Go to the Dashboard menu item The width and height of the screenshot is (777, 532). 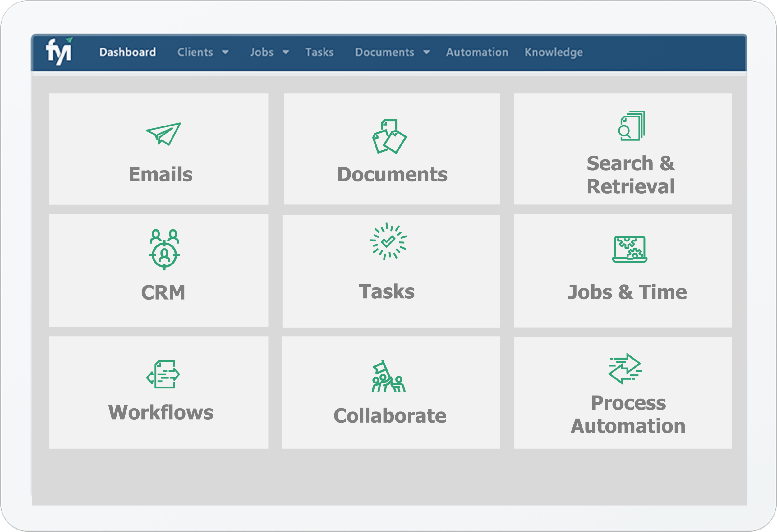pyautogui.click(x=127, y=52)
